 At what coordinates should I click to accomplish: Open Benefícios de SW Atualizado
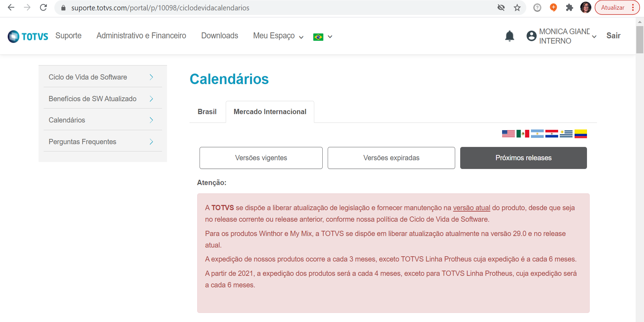103,99
